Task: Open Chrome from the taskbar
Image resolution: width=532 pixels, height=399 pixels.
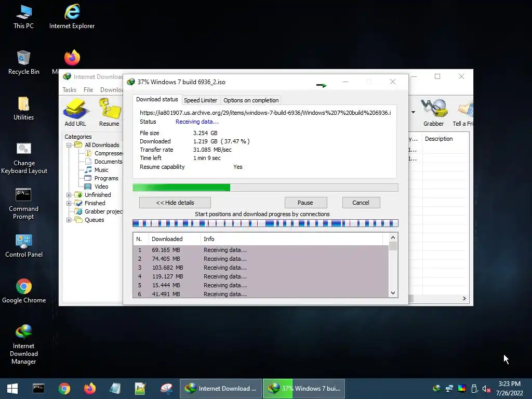Action: (x=64, y=389)
